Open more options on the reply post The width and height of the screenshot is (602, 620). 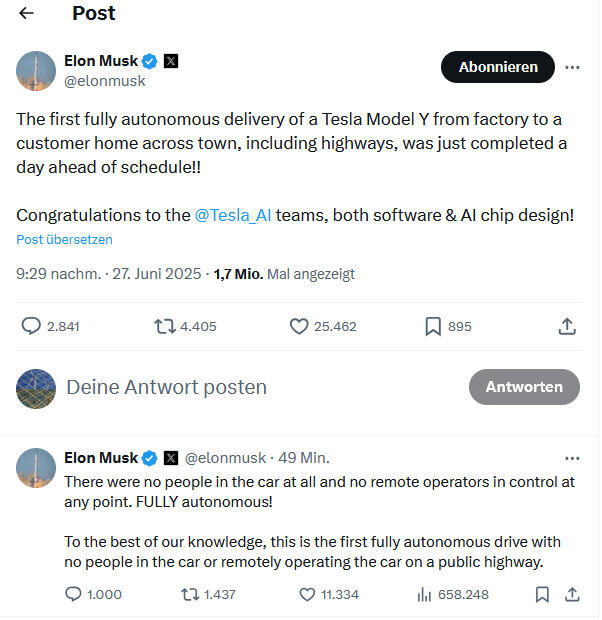(572, 458)
